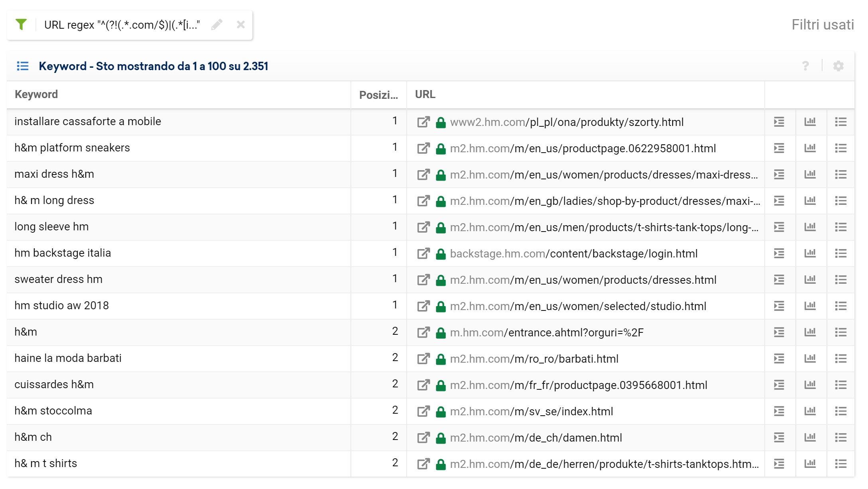Show SERP view icon for cuissardes h&m row

click(x=779, y=385)
